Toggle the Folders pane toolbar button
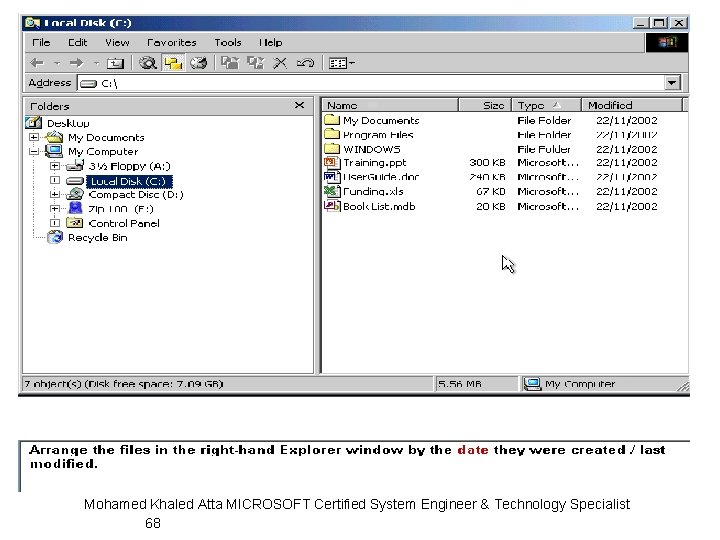This screenshot has width=720, height=540. (173, 63)
